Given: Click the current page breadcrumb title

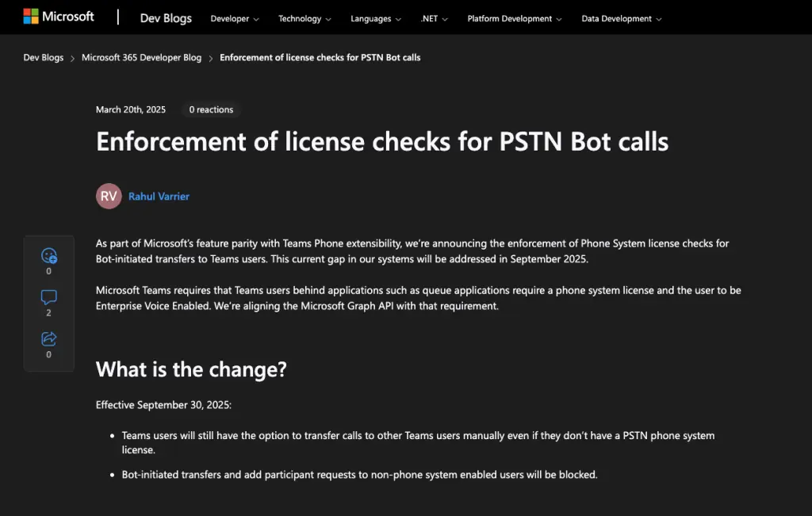Looking at the screenshot, I should (x=320, y=57).
